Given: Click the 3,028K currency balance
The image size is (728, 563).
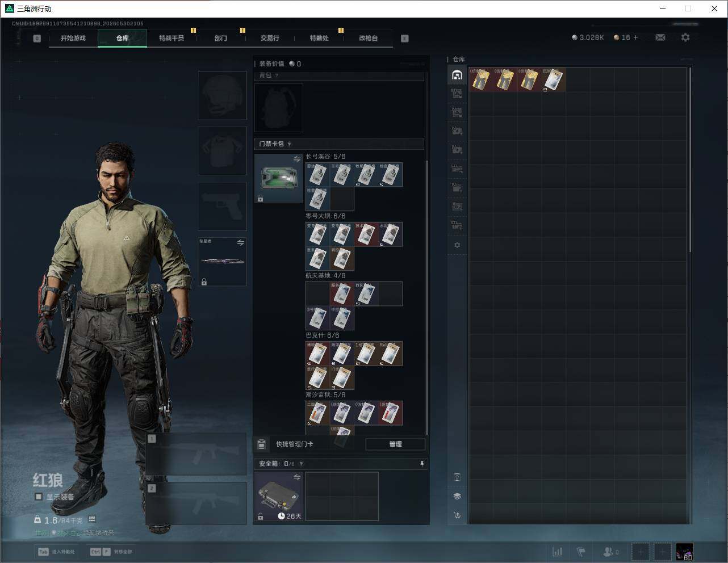Looking at the screenshot, I should point(588,37).
